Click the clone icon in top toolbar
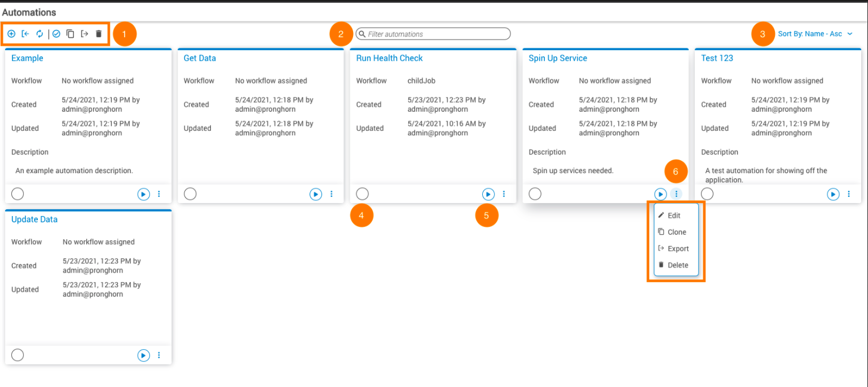868x387 pixels. coord(71,34)
